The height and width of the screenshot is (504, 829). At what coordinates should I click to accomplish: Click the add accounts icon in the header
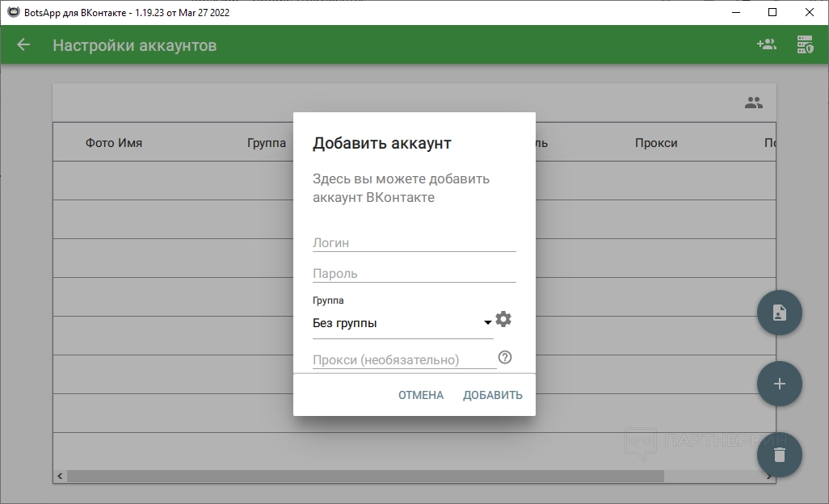click(766, 45)
